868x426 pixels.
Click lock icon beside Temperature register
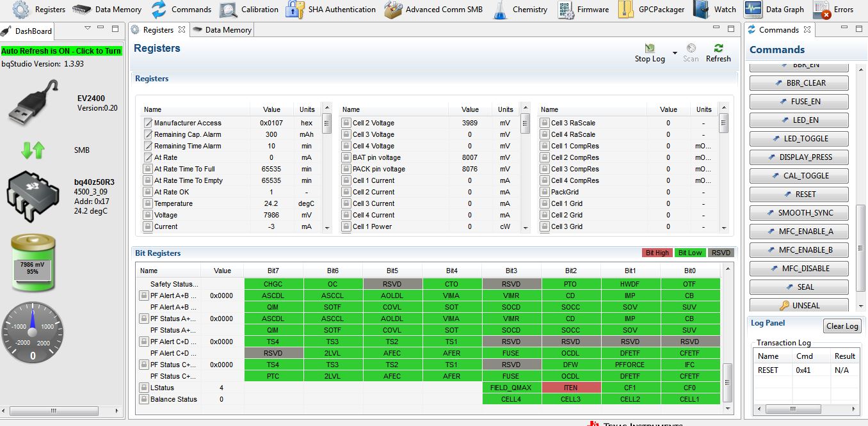(x=148, y=203)
